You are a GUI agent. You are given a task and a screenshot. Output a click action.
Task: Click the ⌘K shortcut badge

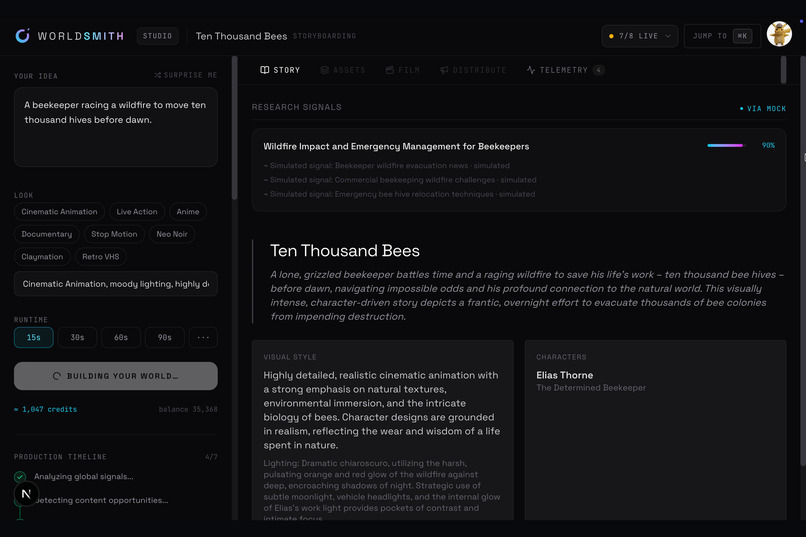click(x=742, y=36)
